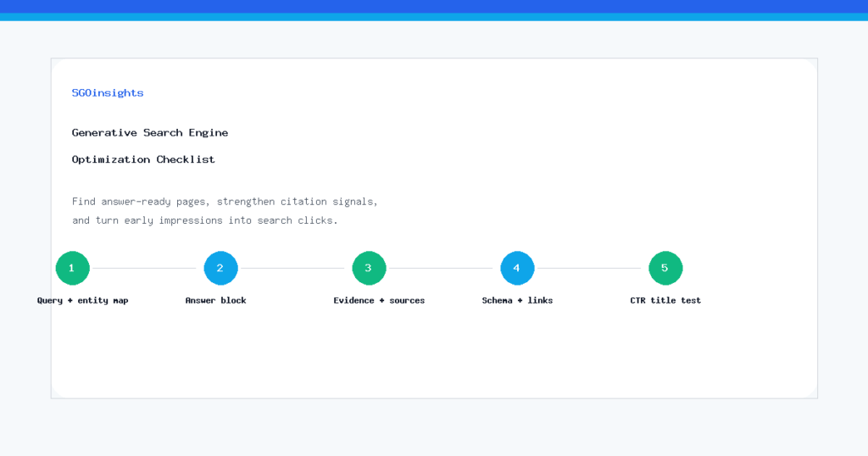Viewport: 868px width, 456px height.
Task: Click the green step 3 circle
Action: (x=370, y=268)
